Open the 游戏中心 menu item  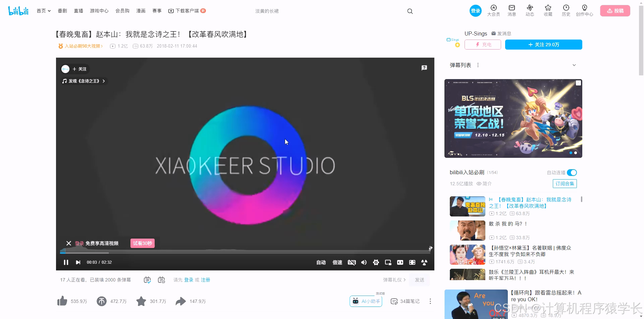point(99,10)
